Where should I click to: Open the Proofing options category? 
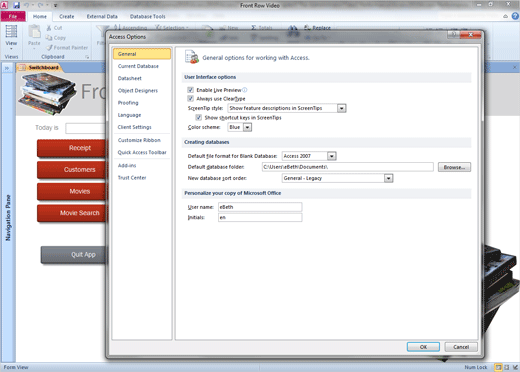point(142,103)
